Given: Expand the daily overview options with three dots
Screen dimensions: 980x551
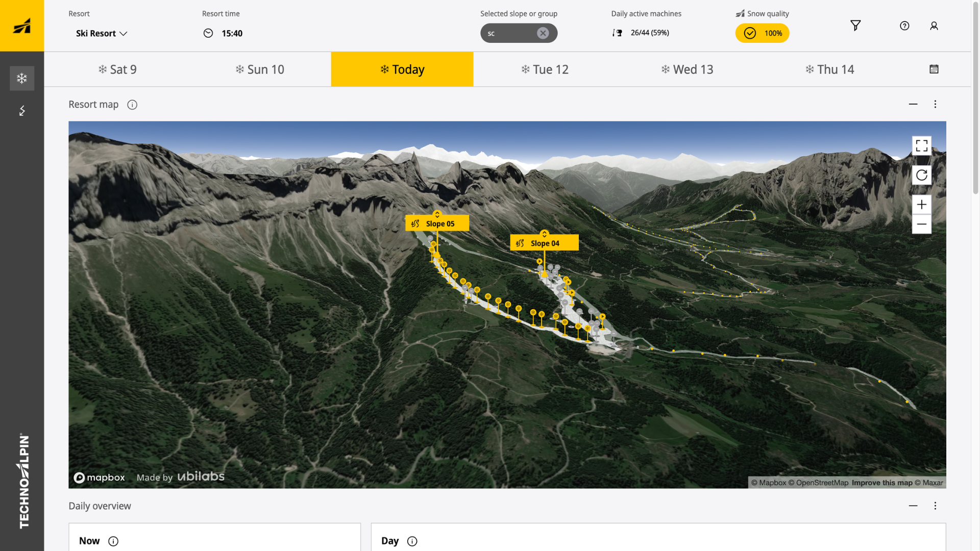Looking at the screenshot, I should coord(936,505).
